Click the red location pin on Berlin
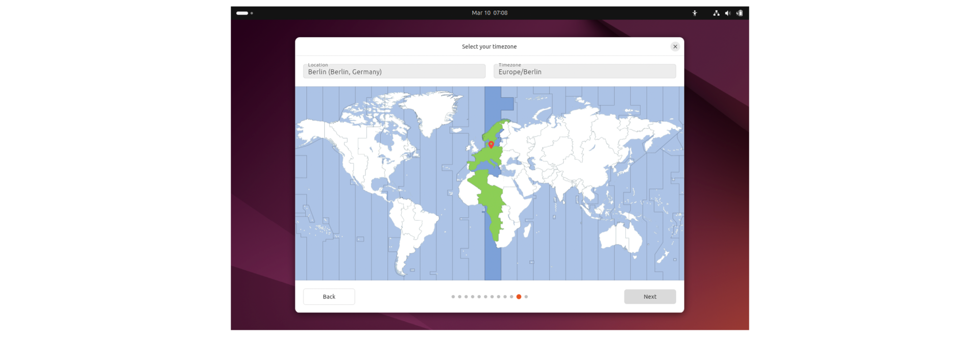The width and height of the screenshot is (980, 339). [x=491, y=144]
